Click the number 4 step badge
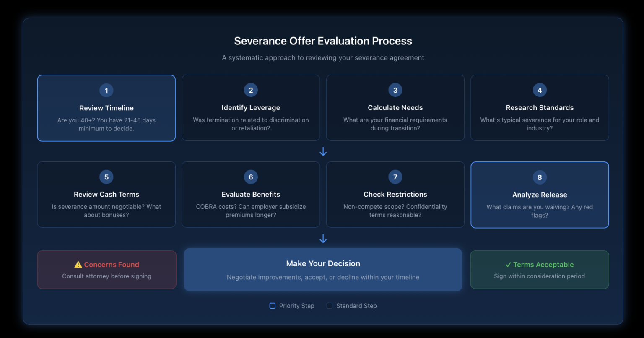Viewport: 644px width, 338px height. pos(540,90)
